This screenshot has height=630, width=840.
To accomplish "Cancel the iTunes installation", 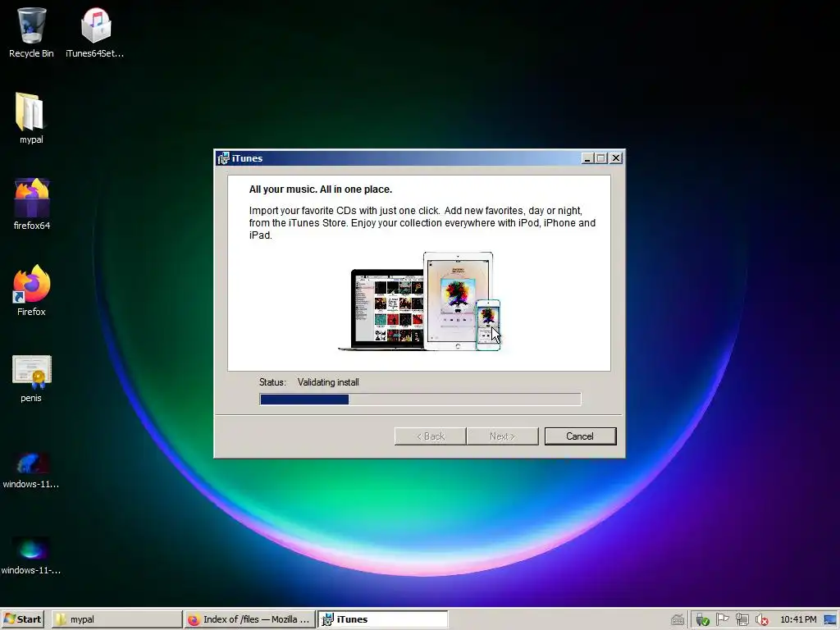I will (580, 436).
